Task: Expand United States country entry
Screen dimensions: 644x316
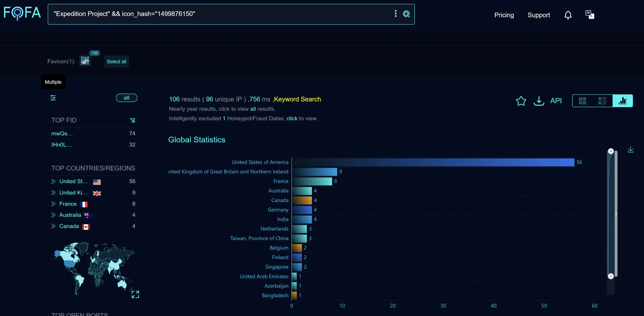Action: click(x=54, y=182)
